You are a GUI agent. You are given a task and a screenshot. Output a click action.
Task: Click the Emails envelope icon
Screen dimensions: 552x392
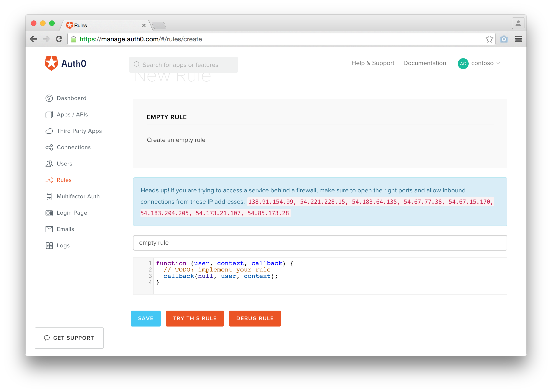pyautogui.click(x=49, y=229)
